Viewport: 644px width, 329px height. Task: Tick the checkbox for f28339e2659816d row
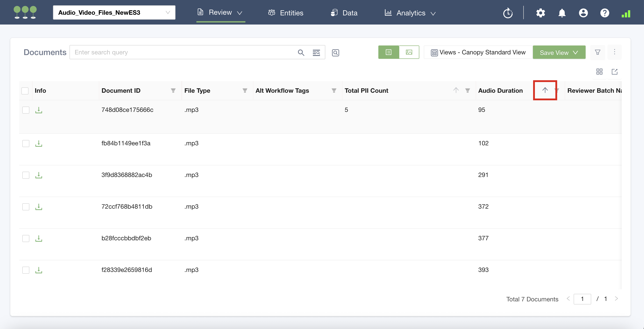click(26, 270)
